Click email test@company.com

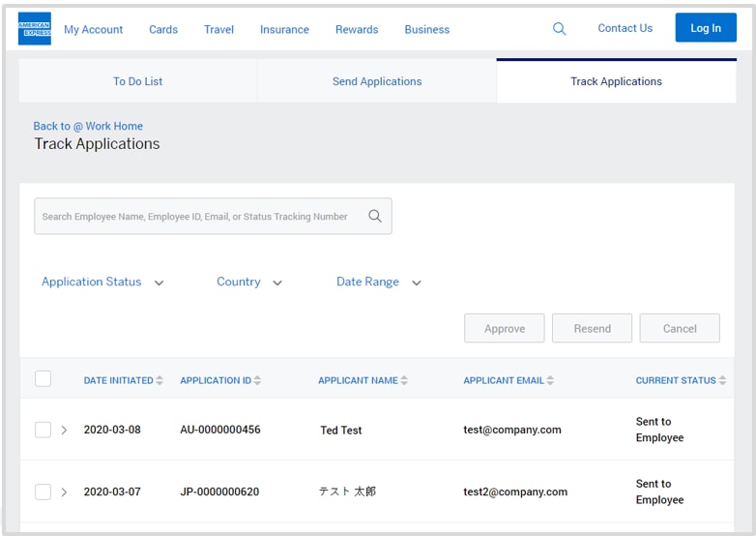click(x=512, y=430)
